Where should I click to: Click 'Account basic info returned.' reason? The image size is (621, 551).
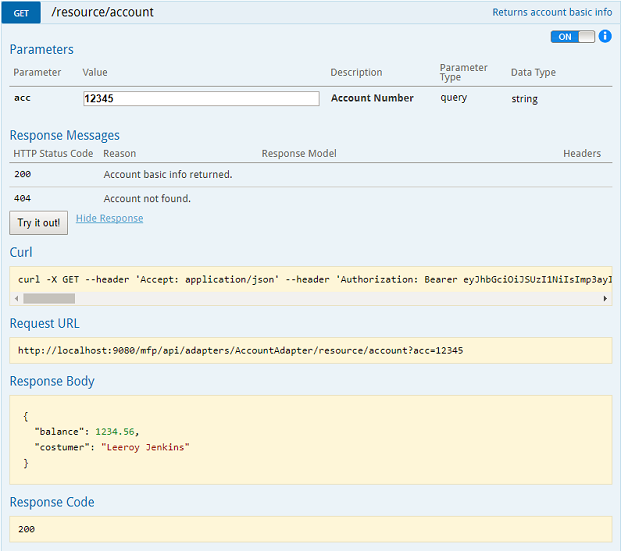coord(168,174)
